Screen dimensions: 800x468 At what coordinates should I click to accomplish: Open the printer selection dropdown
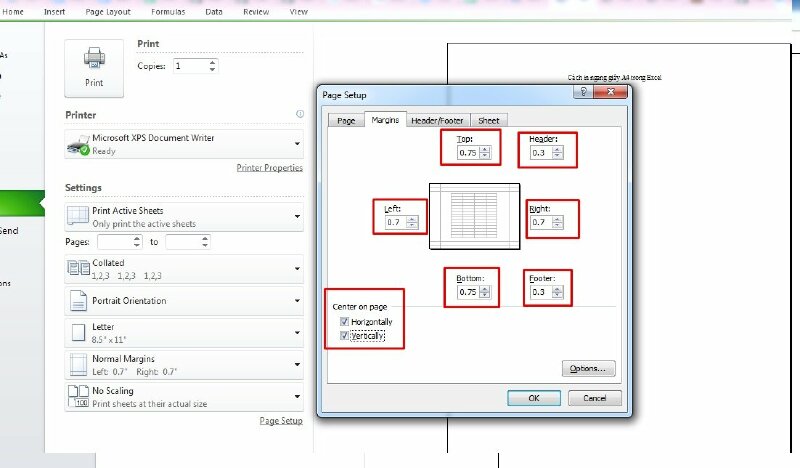(297, 144)
